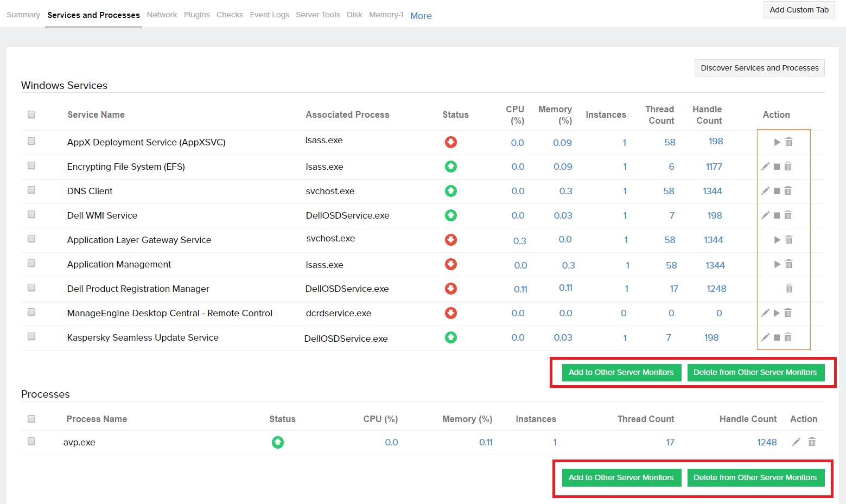Delete the Application Layer Gateway Service

point(789,240)
